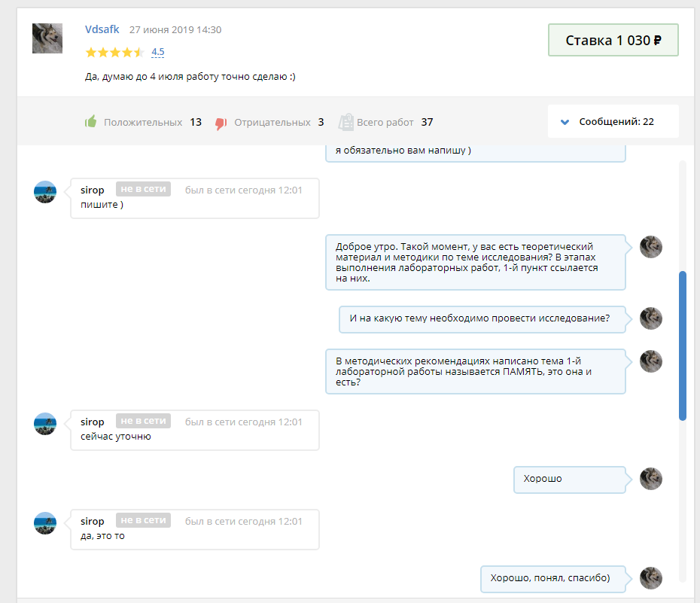Collapse the 'Сообщений: 22' messages section
The width and height of the screenshot is (700, 603).
click(613, 121)
